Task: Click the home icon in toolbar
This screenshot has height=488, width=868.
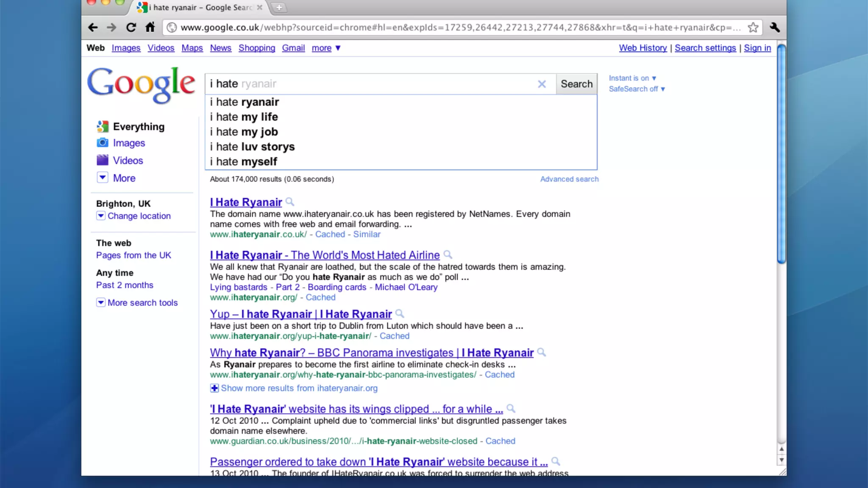Action: click(150, 28)
